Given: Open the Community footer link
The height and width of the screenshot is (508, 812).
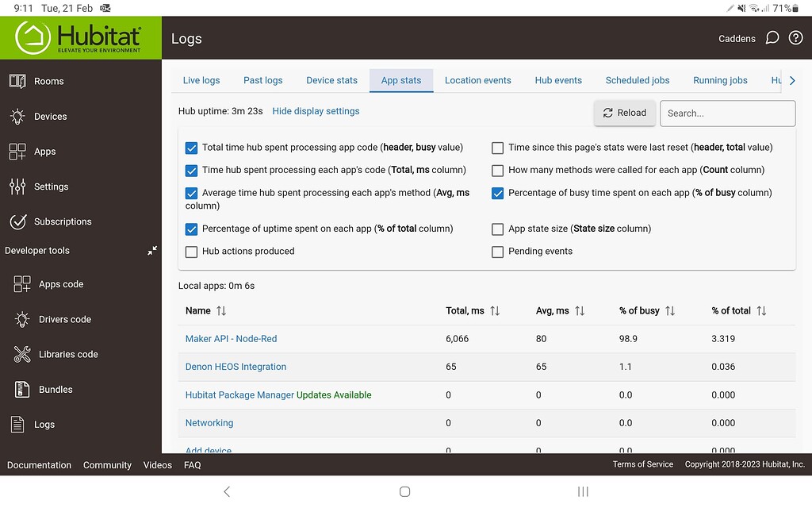Looking at the screenshot, I should coord(107,465).
